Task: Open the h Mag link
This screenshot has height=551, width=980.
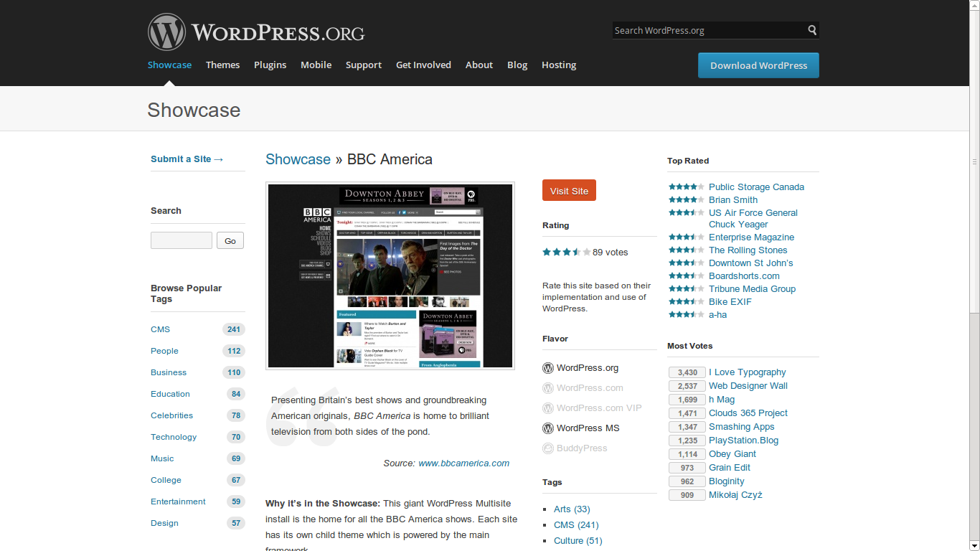Action: [x=722, y=399]
